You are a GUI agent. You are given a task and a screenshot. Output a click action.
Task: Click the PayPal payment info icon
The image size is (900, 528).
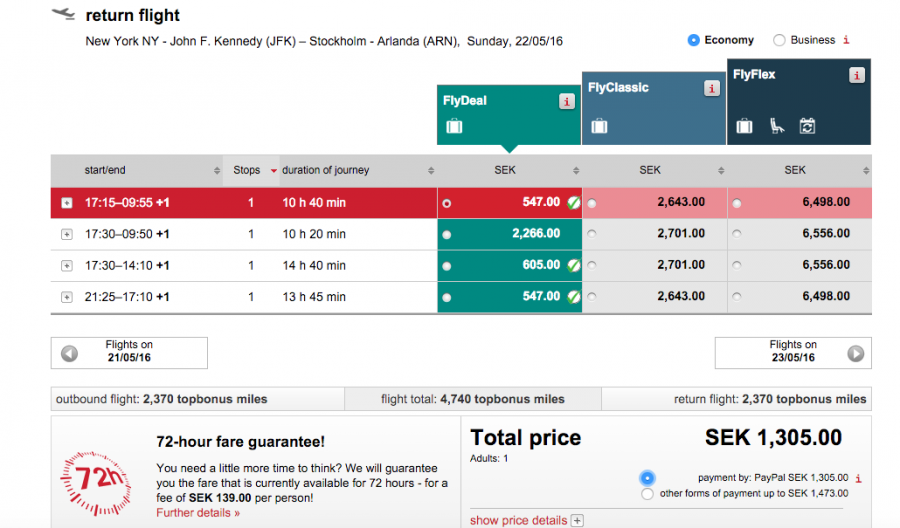(x=859, y=478)
